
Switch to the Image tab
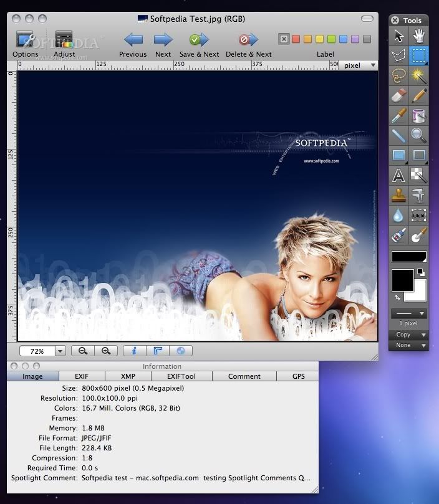point(33,376)
